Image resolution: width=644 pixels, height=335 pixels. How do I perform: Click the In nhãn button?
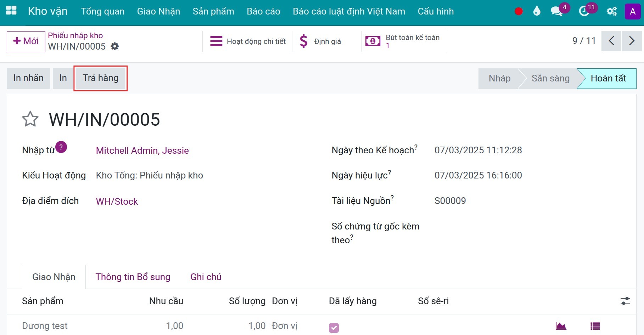point(28,78)
